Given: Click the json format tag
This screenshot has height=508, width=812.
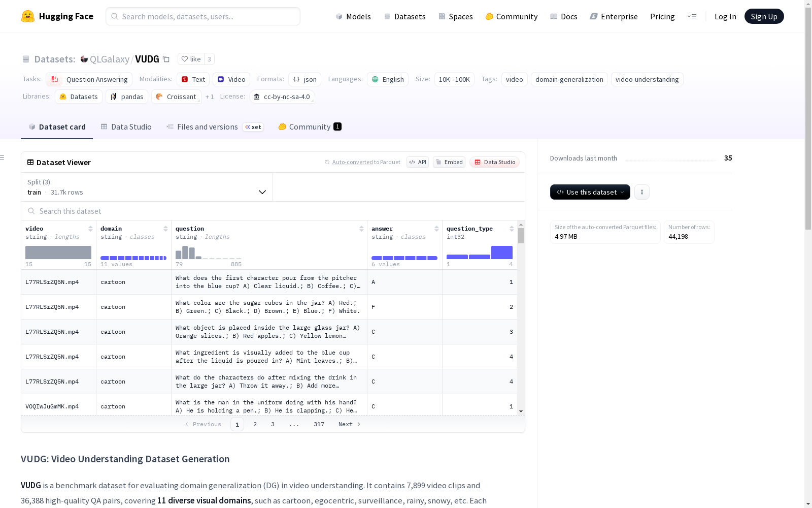Looking at the screenshot, I should pos(305,79).
